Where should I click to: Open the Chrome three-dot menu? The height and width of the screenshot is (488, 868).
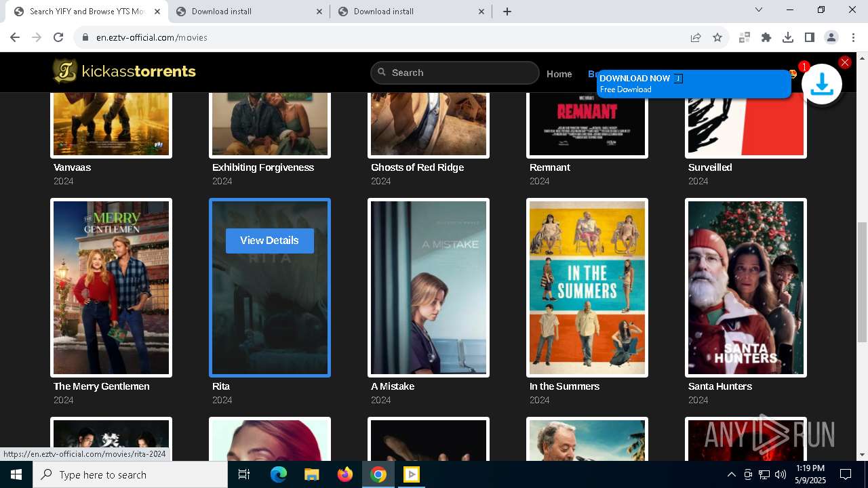tap(853, 37)
